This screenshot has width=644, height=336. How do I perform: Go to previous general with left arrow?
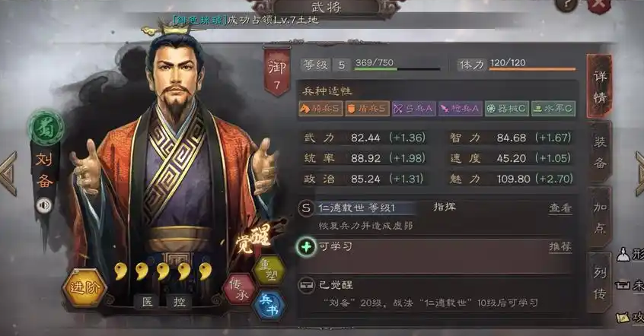[8, 174]
